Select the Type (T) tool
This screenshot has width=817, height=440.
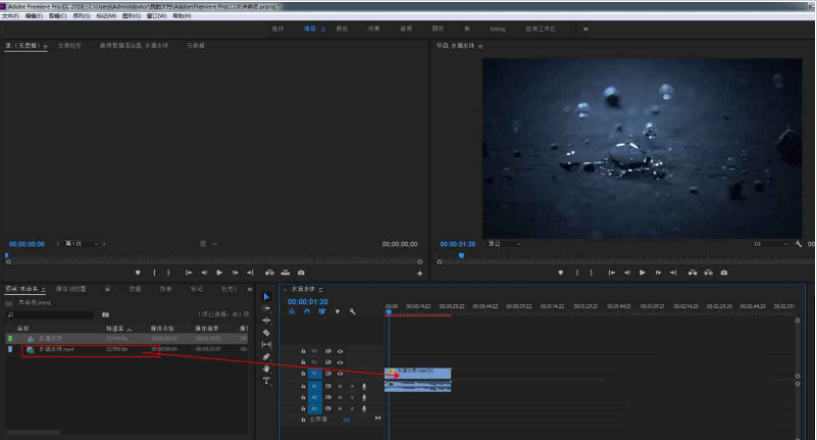coord(266,380)
